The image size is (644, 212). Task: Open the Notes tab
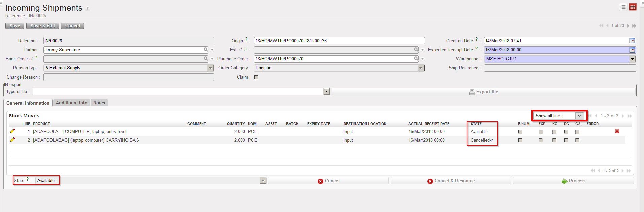(99, 103)
